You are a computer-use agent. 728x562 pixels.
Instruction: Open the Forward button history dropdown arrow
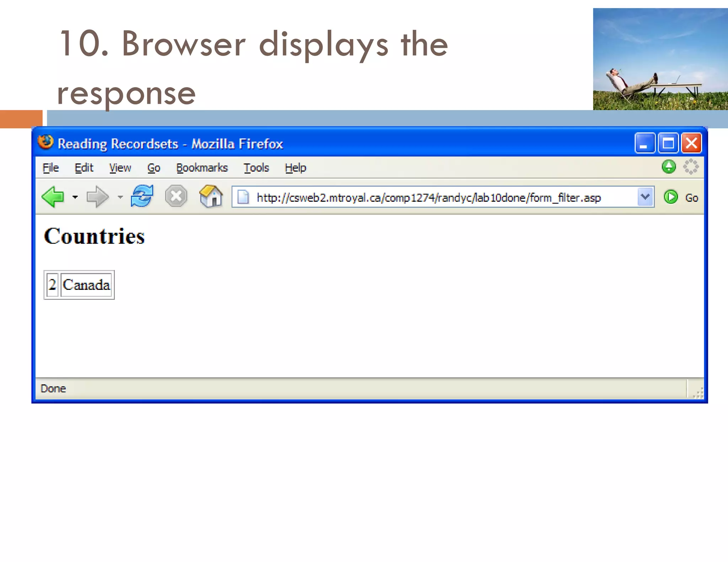click(120, 197)
